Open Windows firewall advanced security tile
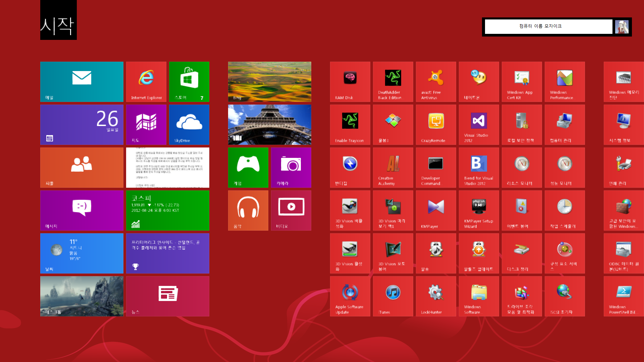 (x=624, y=210)
